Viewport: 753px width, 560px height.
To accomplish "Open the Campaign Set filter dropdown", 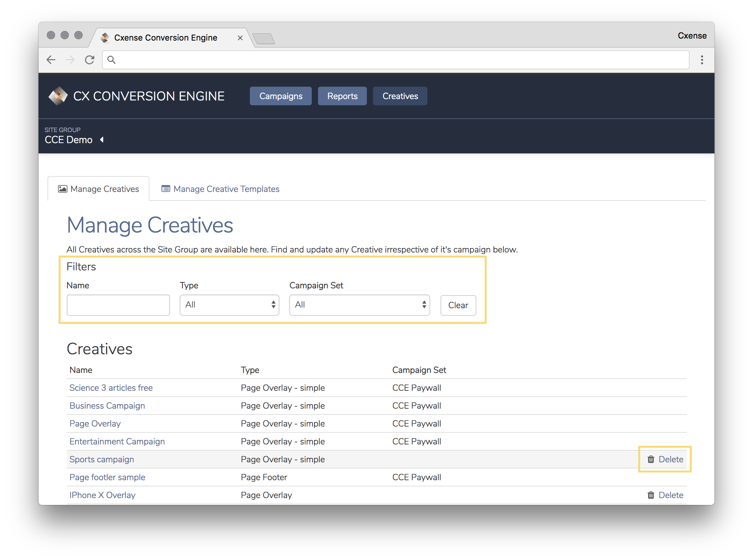I will (360, 305).
